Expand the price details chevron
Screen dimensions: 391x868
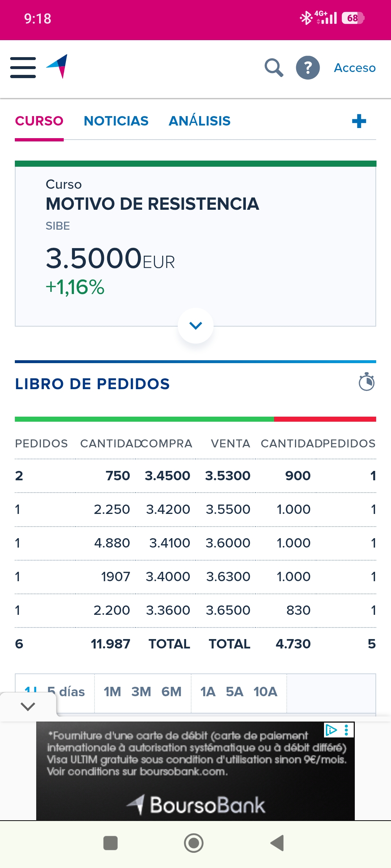[195, 325]
